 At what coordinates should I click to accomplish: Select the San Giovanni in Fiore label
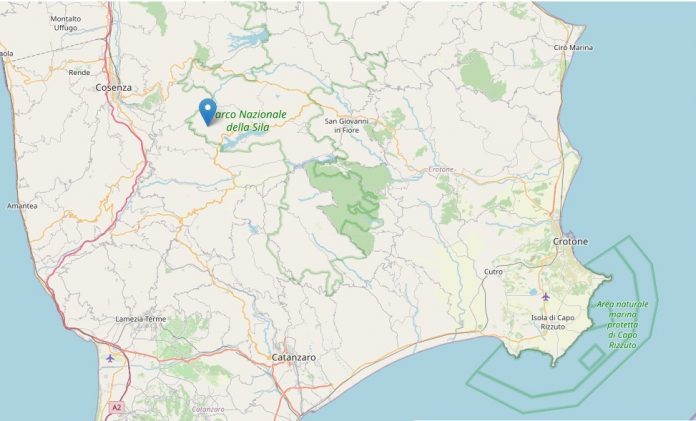pyautogui.click(x=346, y=126)
